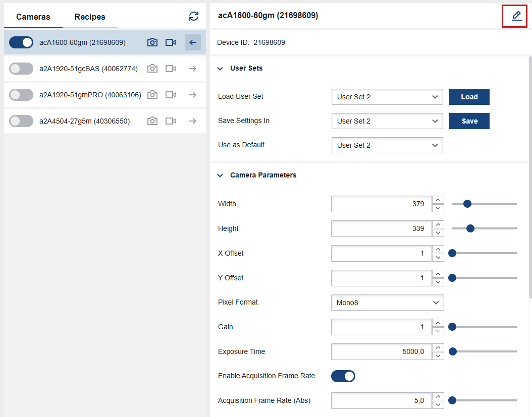Click video icon for a2A4504-27g5m camera
The height and width of the screenshot is (417, 532).
(171, 121)
